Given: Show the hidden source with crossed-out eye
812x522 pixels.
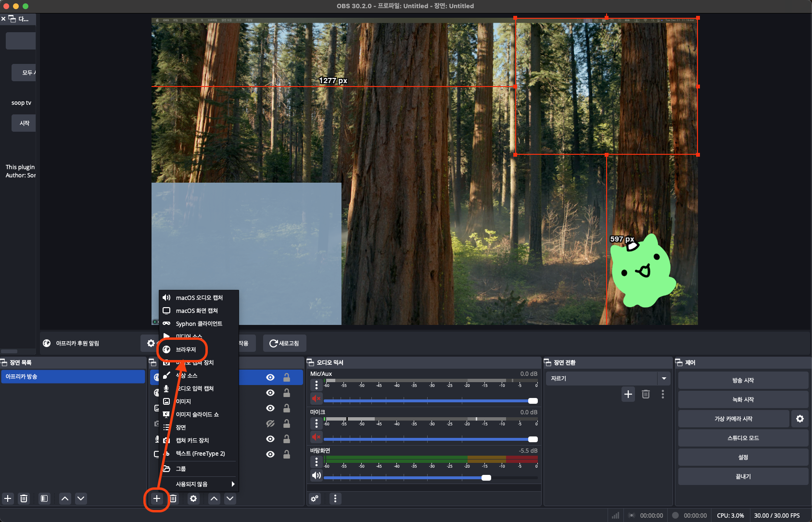Looking at the screenshot, I should [270, 423].
